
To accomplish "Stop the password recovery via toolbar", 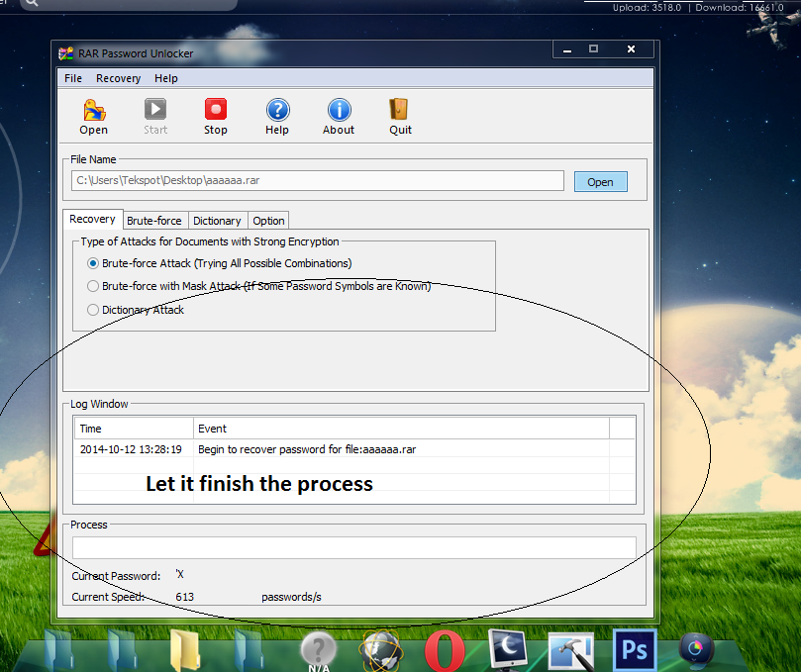I will [x=216, y=117].
